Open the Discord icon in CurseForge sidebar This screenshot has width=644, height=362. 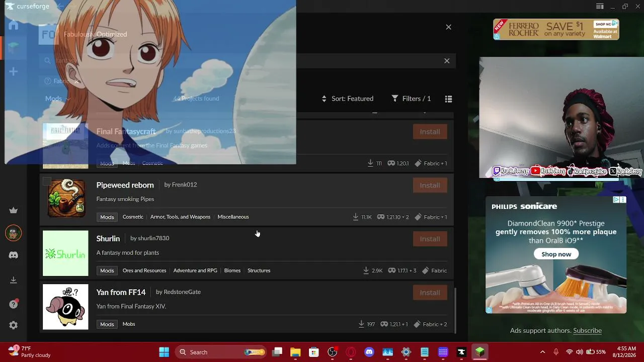(14, 255)
